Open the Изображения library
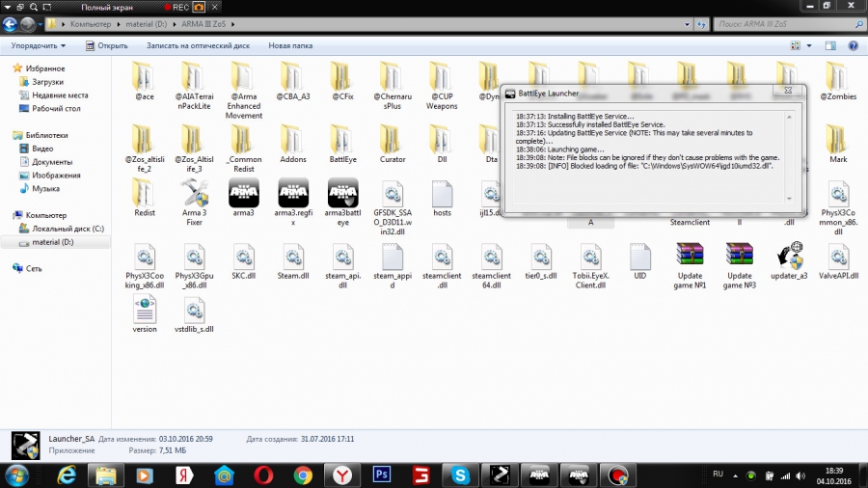 (56, 175)
